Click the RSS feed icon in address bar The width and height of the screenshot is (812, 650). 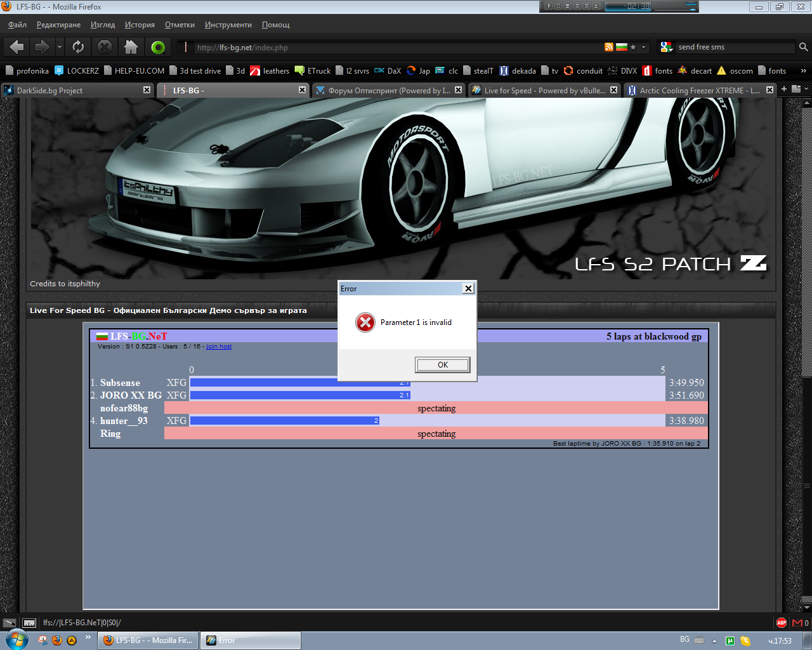point(609,47)
